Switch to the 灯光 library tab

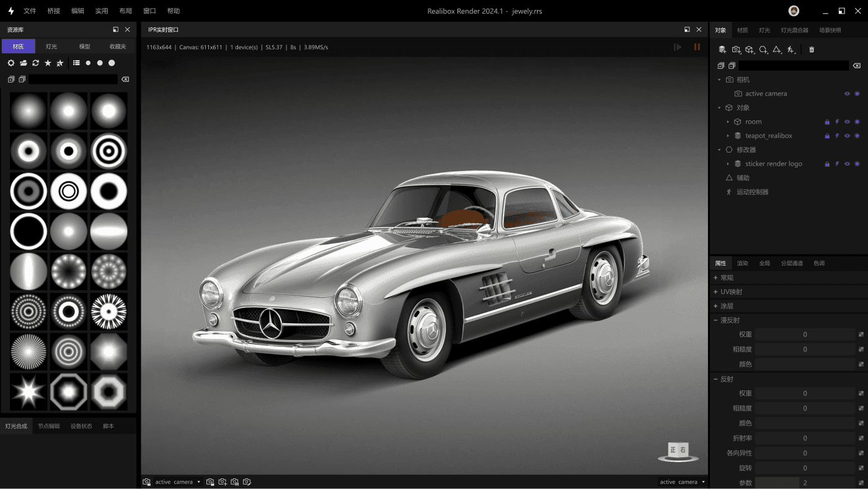[x=51, y=47]
